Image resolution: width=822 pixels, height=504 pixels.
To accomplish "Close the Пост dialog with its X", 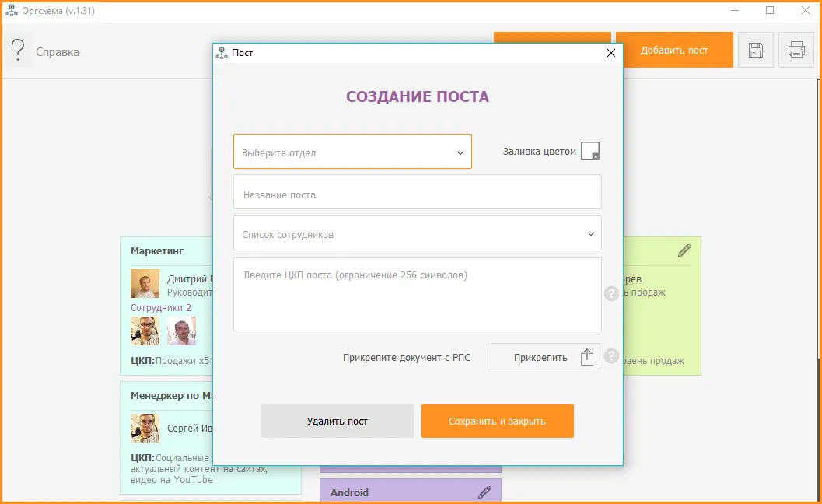I will [610, 53].
